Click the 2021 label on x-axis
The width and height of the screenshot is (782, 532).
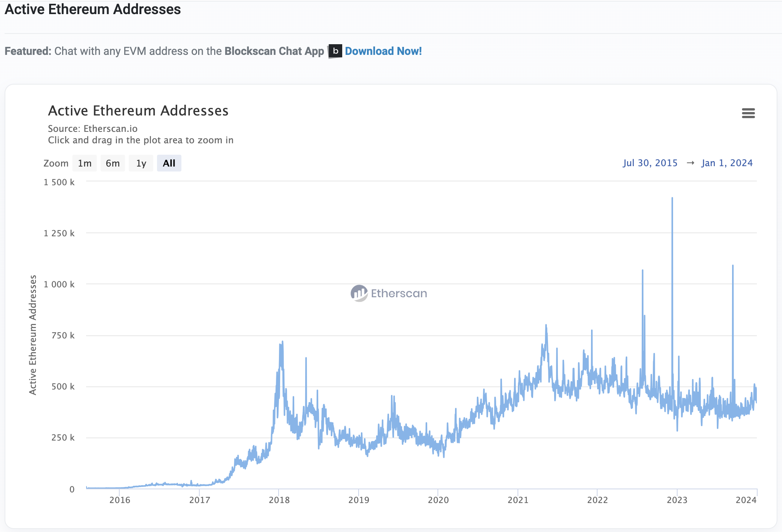pyautogui.click(x=518, y=500)
